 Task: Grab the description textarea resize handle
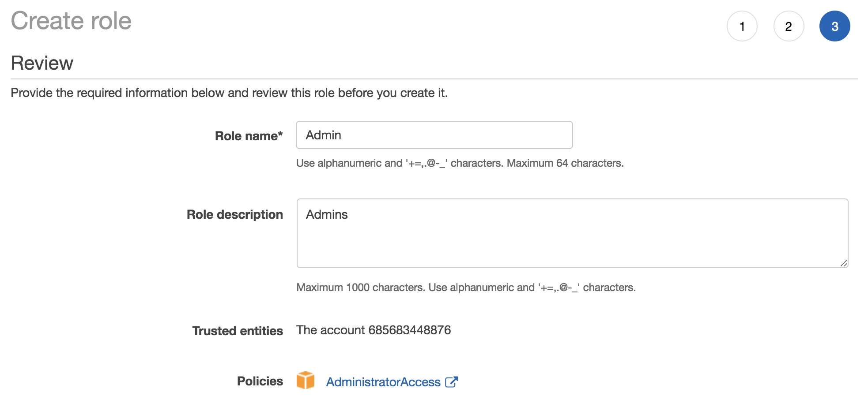coord(843,263)
